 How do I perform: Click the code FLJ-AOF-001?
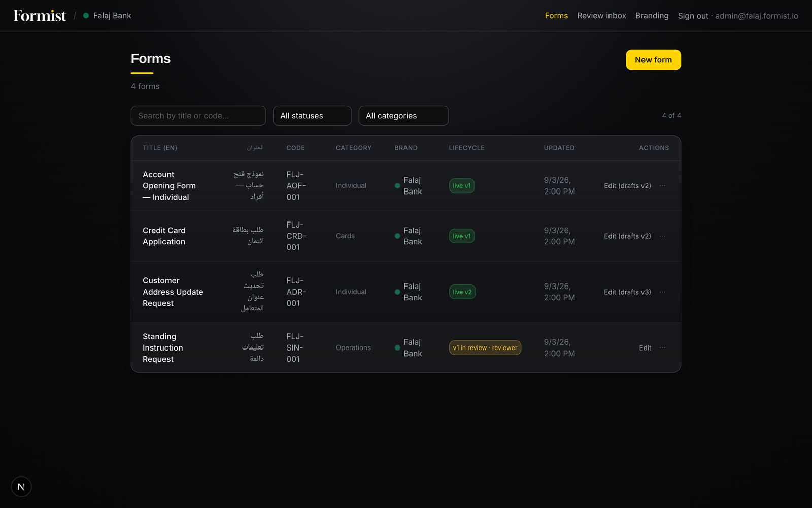[x=296, y=186]
